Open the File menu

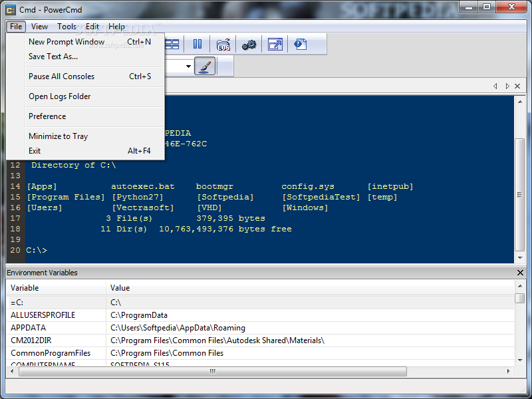click(16, 27)
